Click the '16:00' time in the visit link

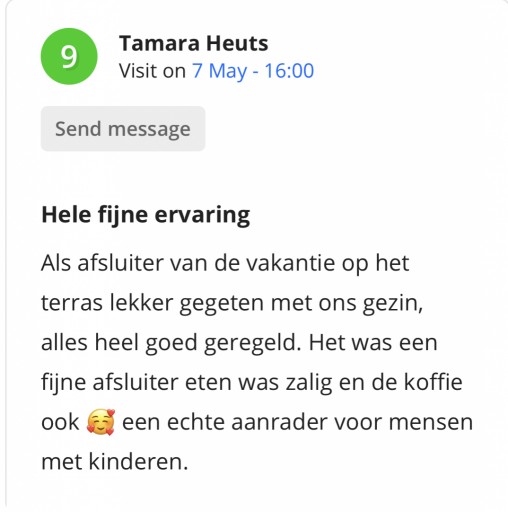click(289, 71)
